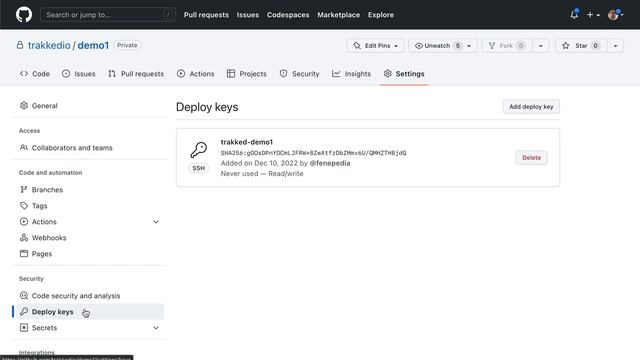This screenshot has width=640, height=360.
Task: Click the Fork button
Action: (x=507, y=46)
